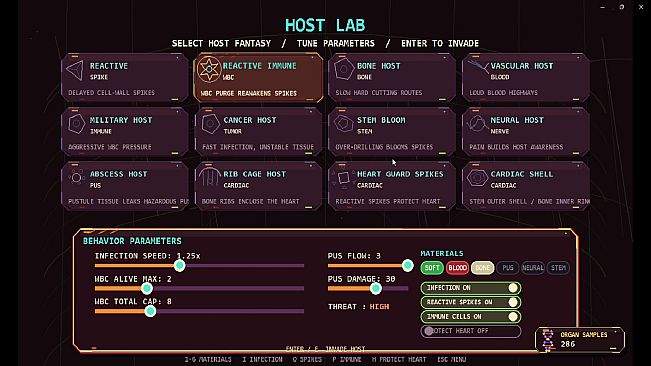Toggle the SOFT material chip
Image resolution: width=651 pixels, height=366 pixels.
[x=432, y=268]
